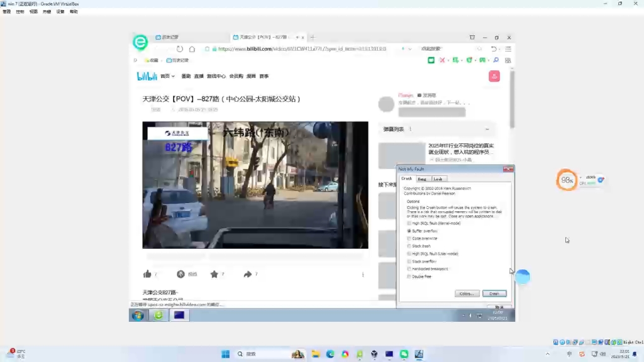The width and height of the screenshot is (644, 362).
Task: Click the uploader avatar circle
Action: pyautogui.click(x=386, y=104)
